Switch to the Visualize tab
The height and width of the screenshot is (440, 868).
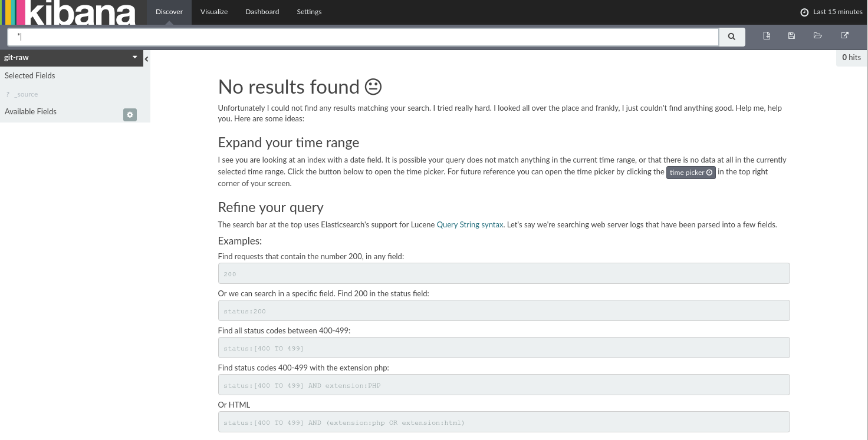tap(214, 12)
